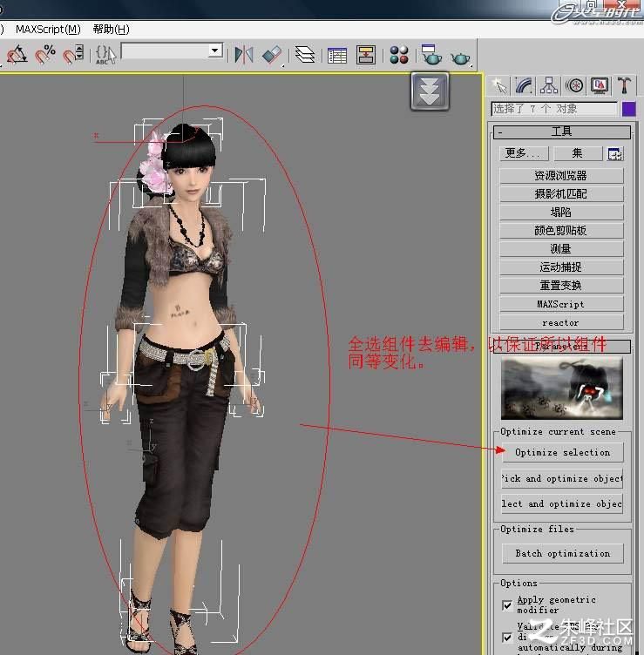Click the selected objects name field
The height and width of the screenshot is (655, 644).
click(x=553, y=109)
